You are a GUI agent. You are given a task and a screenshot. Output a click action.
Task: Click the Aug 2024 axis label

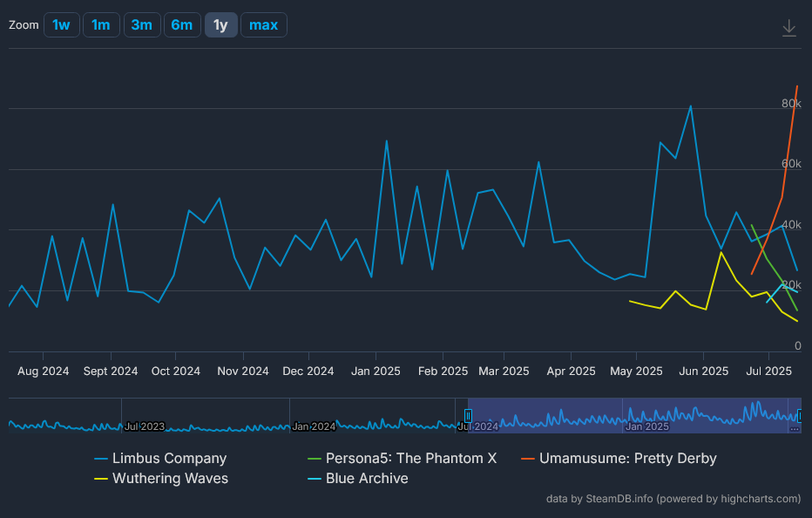pyautogui.click(x=43, y=371)
